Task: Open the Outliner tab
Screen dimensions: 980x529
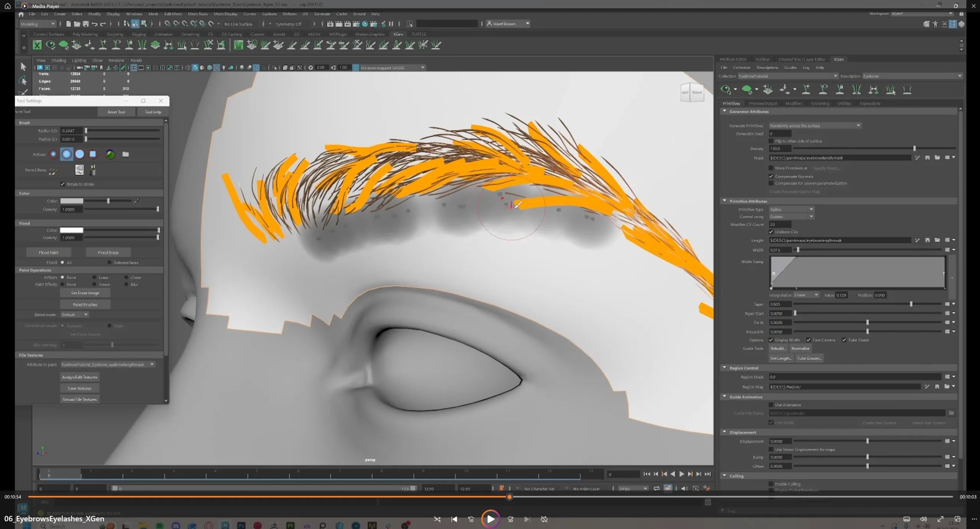Action: coord(762,59)
